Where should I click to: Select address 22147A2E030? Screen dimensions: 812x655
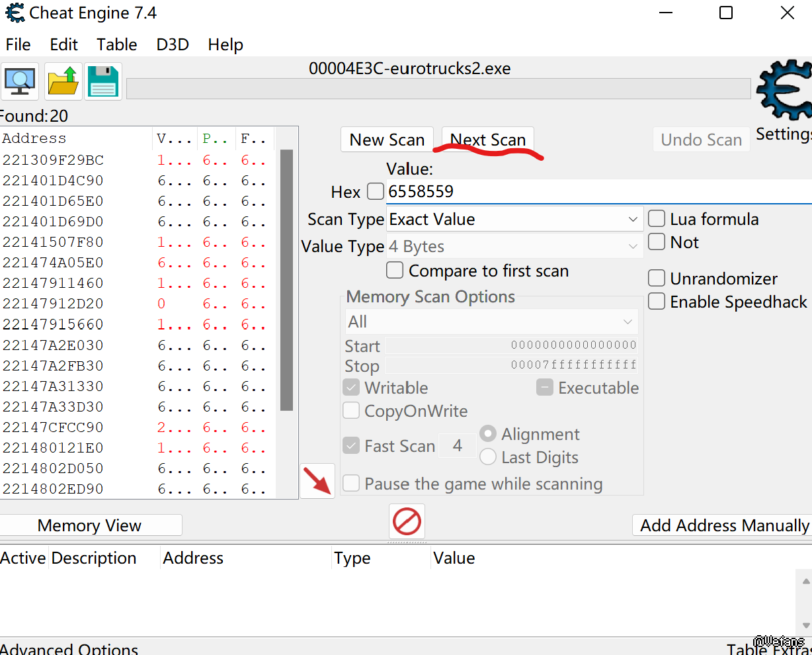[x=53, y=345]
